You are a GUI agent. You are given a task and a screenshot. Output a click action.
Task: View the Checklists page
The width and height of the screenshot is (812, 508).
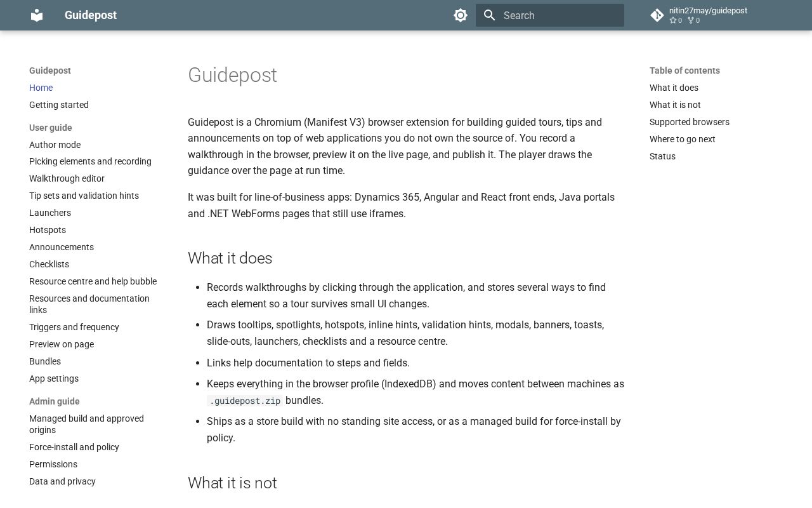tap(49, 264)
